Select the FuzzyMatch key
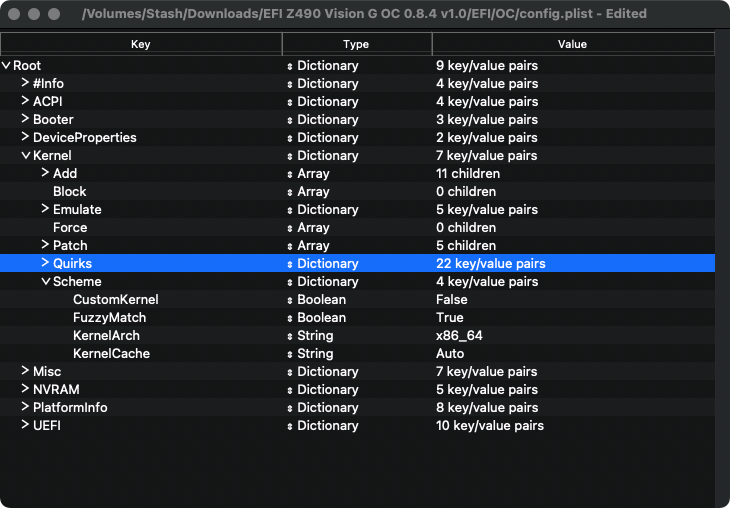 pos(109,318)
